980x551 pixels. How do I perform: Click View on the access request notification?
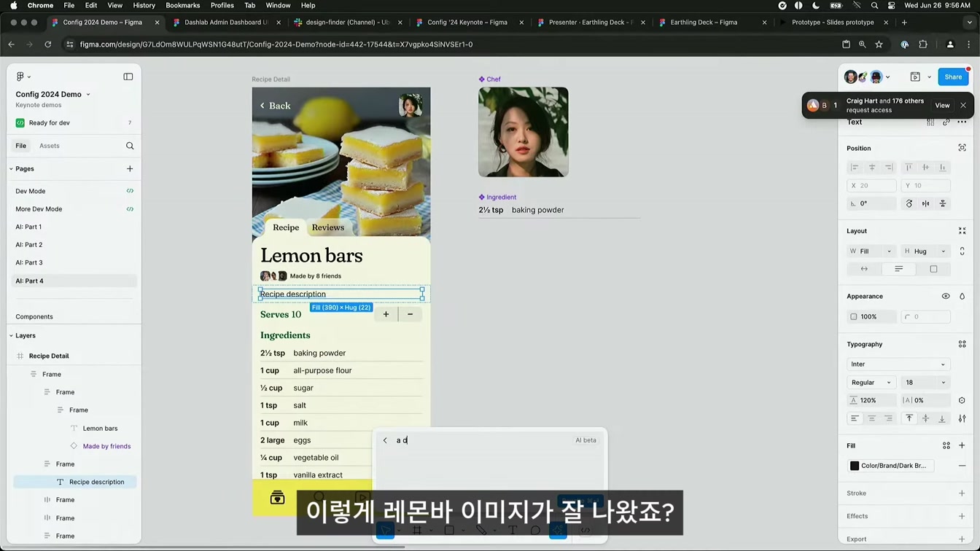pos(942,106)
